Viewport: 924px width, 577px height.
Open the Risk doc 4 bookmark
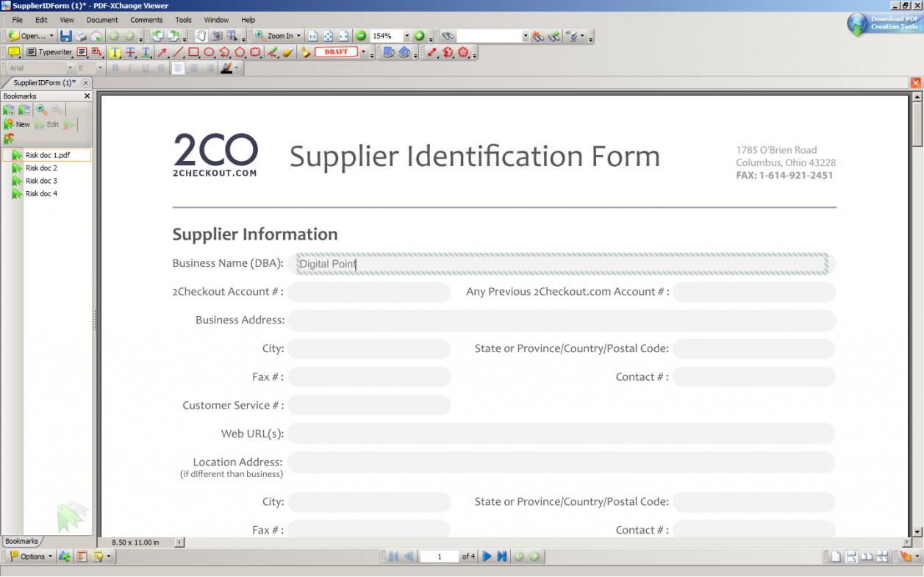41,194
